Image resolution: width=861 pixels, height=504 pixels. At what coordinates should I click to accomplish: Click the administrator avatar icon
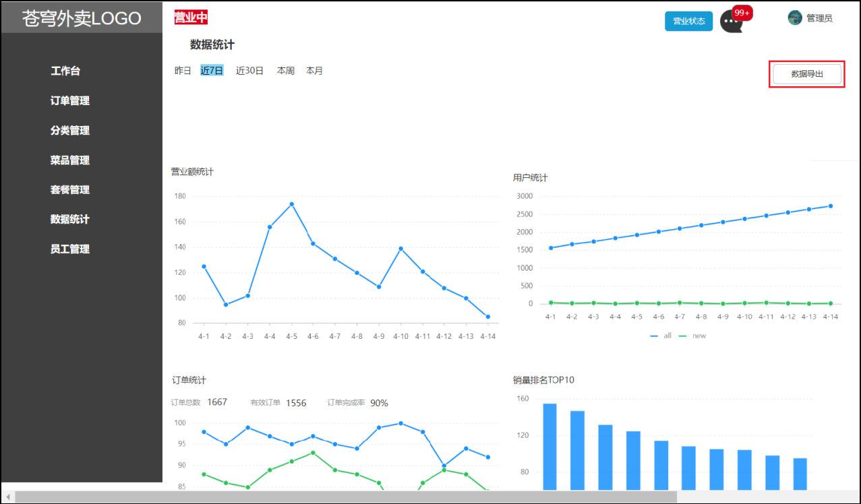(x=795, y=18)
